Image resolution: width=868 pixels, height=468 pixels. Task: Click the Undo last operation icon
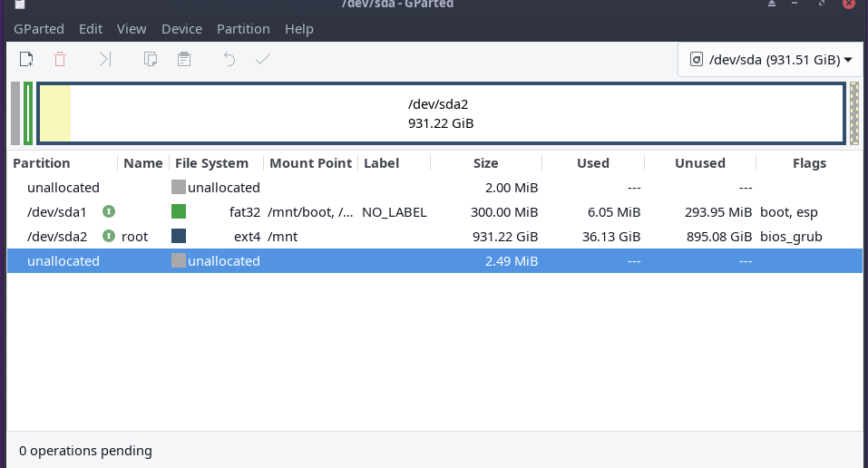click(x=229, y=60)
